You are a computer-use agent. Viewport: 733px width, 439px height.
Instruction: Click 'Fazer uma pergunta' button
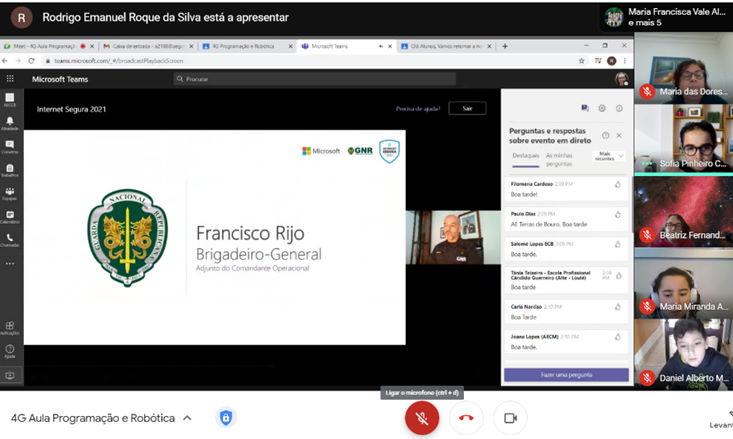(x=566, y=375)
